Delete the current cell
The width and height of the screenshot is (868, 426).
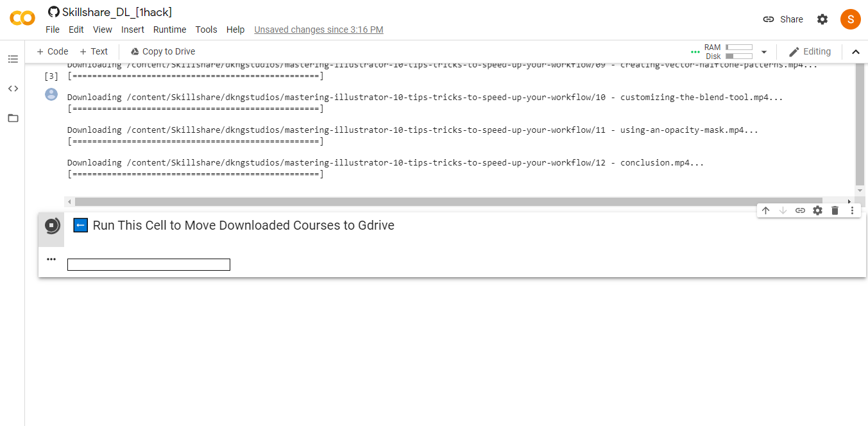pyautogui.click(x=835, y=210)
